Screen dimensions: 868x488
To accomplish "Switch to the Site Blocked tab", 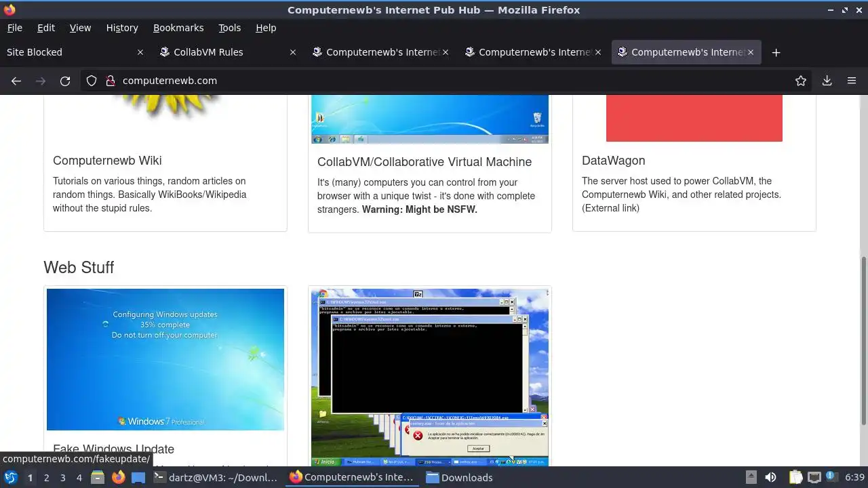I will [x=75, y=52].
